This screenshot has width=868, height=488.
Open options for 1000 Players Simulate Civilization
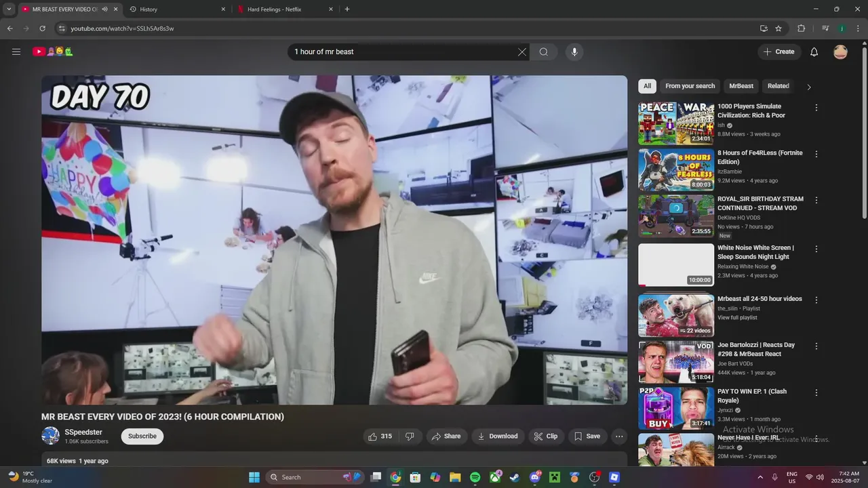tap(816, 108)
